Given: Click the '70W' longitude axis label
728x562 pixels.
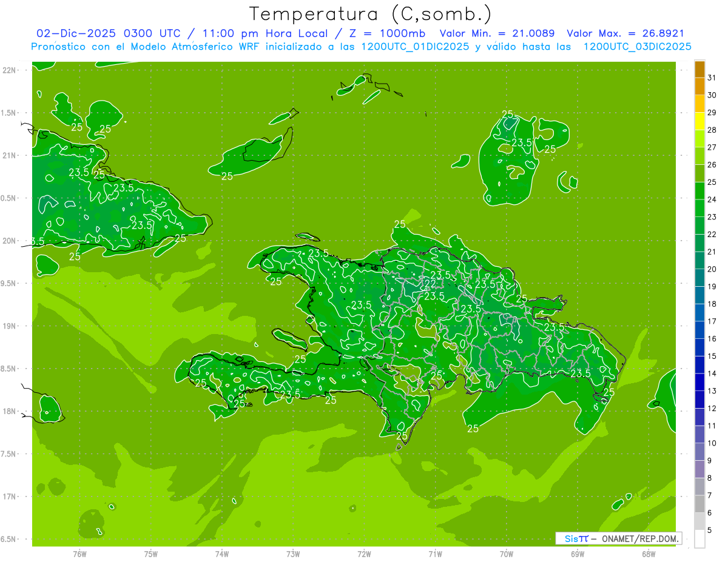Looking at the screenshot, I should (507, 554).
